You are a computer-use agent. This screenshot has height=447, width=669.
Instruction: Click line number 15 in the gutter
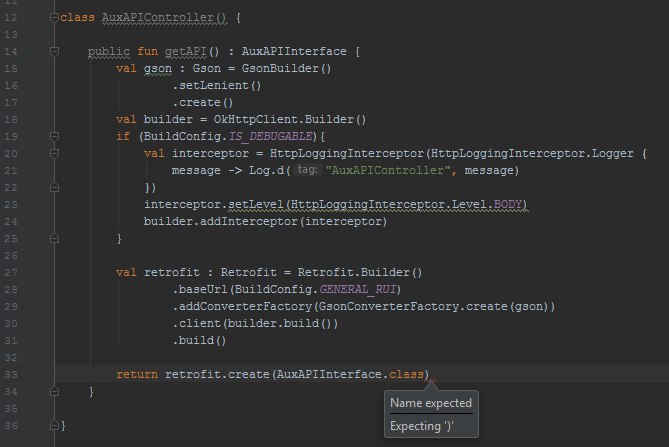(x=11, y=69)
